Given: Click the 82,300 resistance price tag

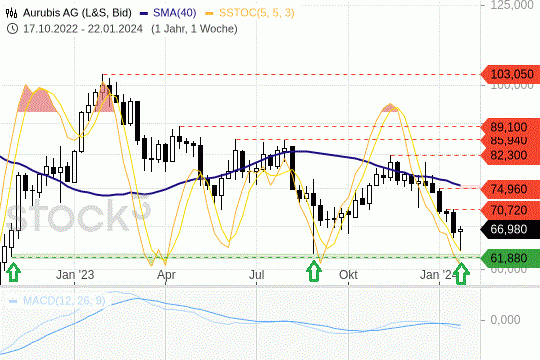Looking at the screenshot, I should click(510, 155).
